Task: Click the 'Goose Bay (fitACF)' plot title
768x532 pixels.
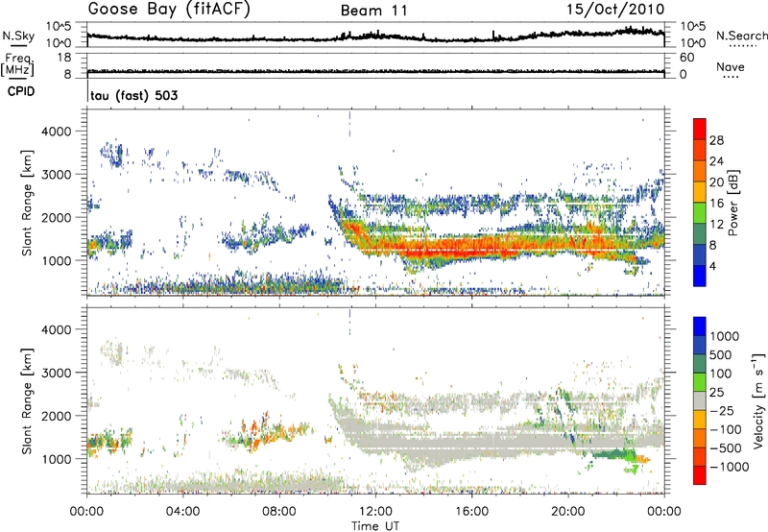Action: click(169, 10)
